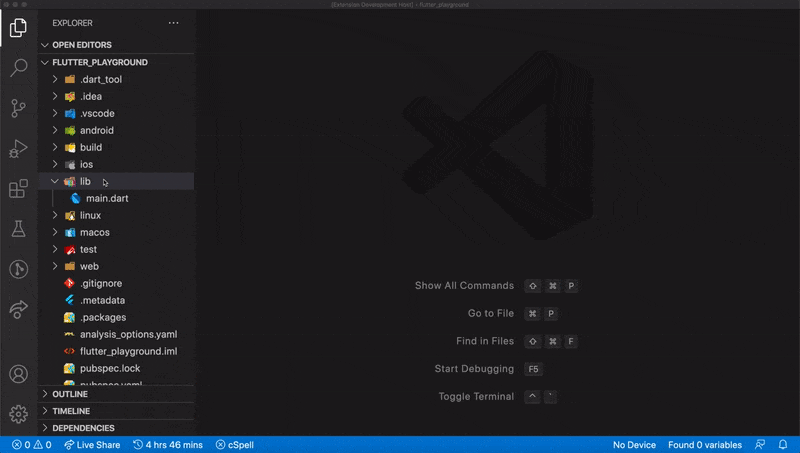Click the linux folder icon
Viewport: 800px width, 453px height.
point(70,215)
